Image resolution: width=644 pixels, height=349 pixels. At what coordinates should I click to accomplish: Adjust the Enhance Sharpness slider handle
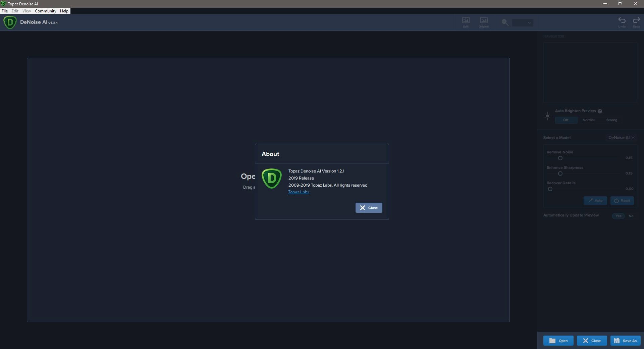[560, 173]
